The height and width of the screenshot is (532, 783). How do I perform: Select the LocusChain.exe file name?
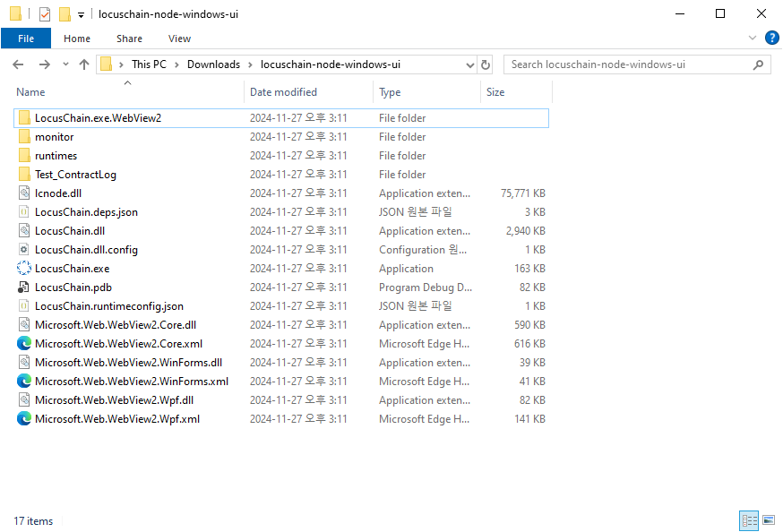72,269
